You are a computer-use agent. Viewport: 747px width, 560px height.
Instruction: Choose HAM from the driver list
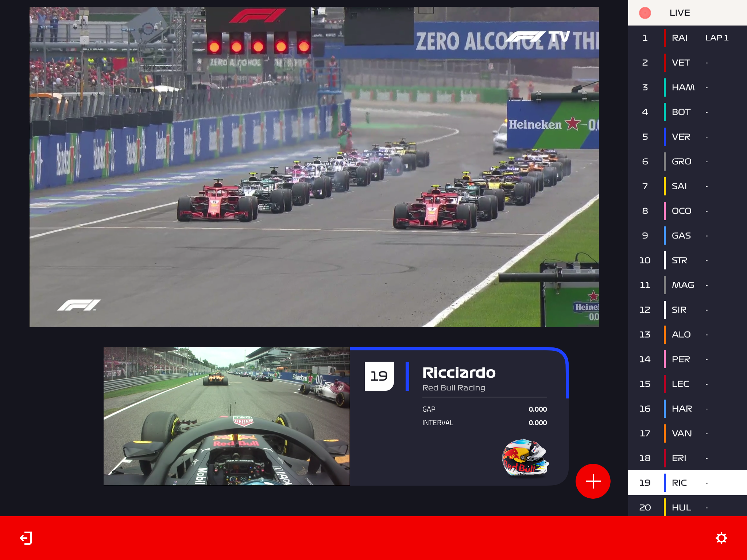tap(683, 87)
